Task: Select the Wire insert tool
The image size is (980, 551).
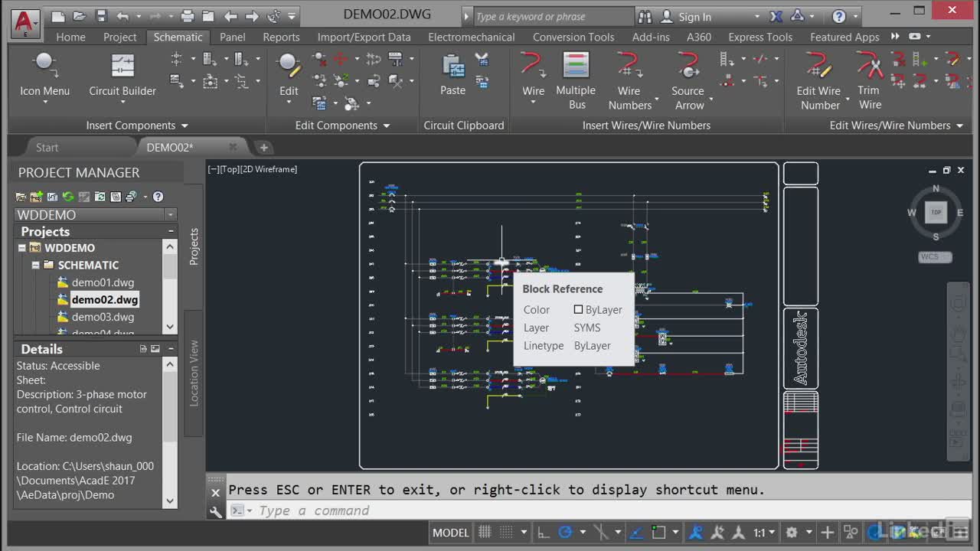Action: (534, 75)
